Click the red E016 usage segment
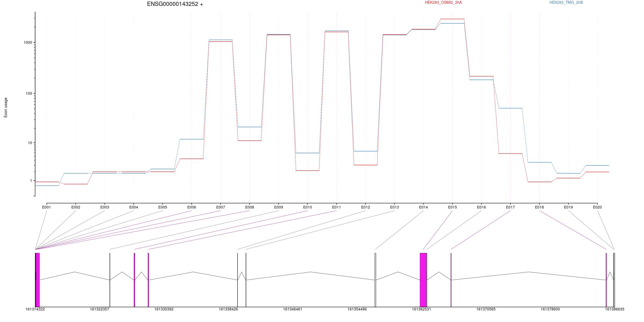Viewport: 644px width, 322px height. point(481,76)
